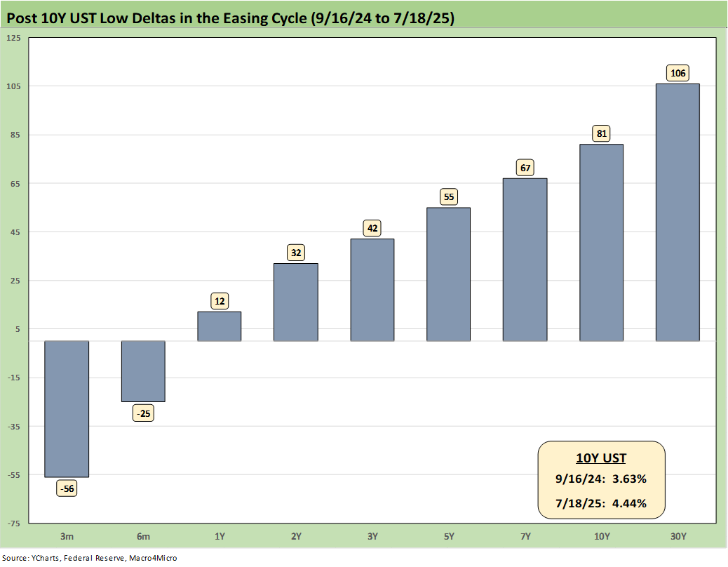The height and width of the screenshot is (567, 728).
Task: Click the underlined 10Y UST heading in callout
Action: [601, 458]
